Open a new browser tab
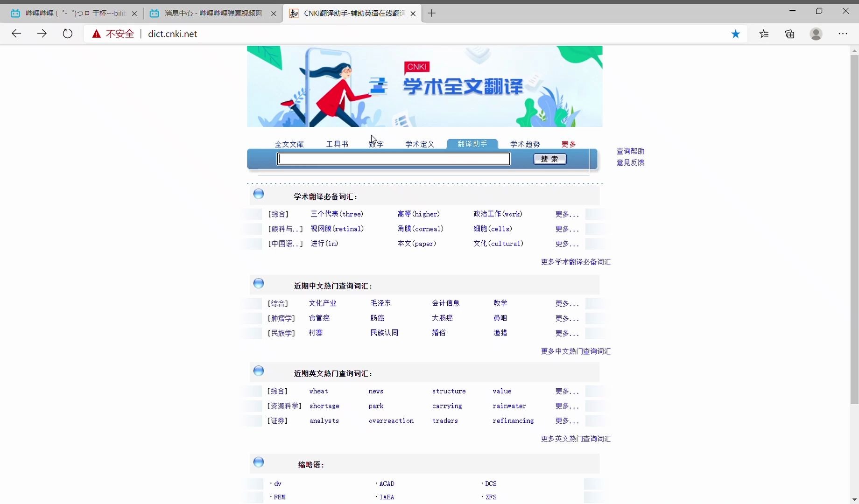The width and height of the screenshot is (859, 504). tap(432, 13)
